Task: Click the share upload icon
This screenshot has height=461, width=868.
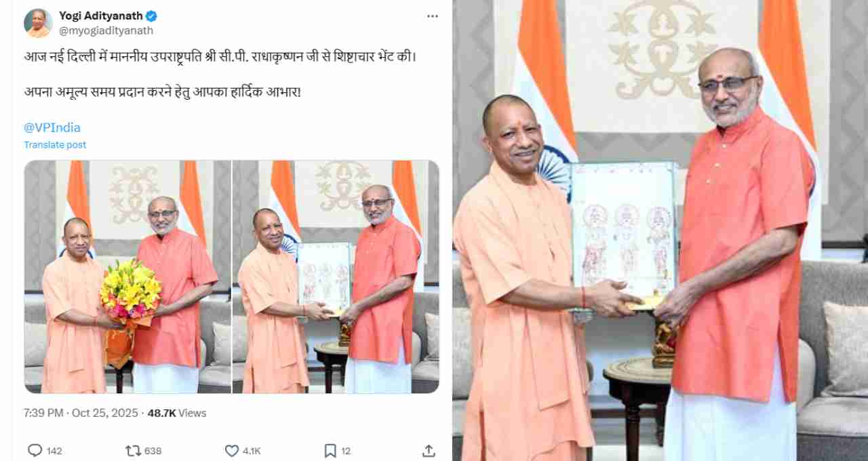Action: [429, 450]
